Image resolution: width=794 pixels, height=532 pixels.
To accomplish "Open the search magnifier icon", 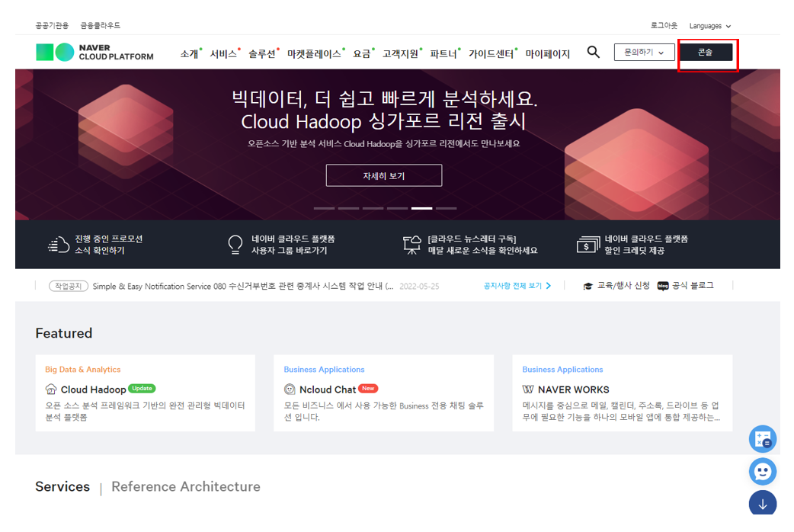I will click(593, 52).
